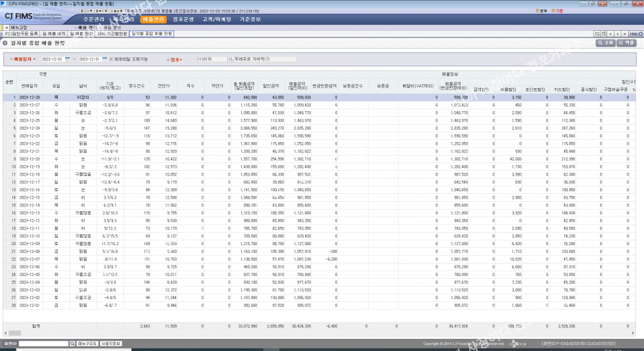Viewport: 644px width, 351px height.
Task: Select 본부 option in header
Action: (541, 11)
